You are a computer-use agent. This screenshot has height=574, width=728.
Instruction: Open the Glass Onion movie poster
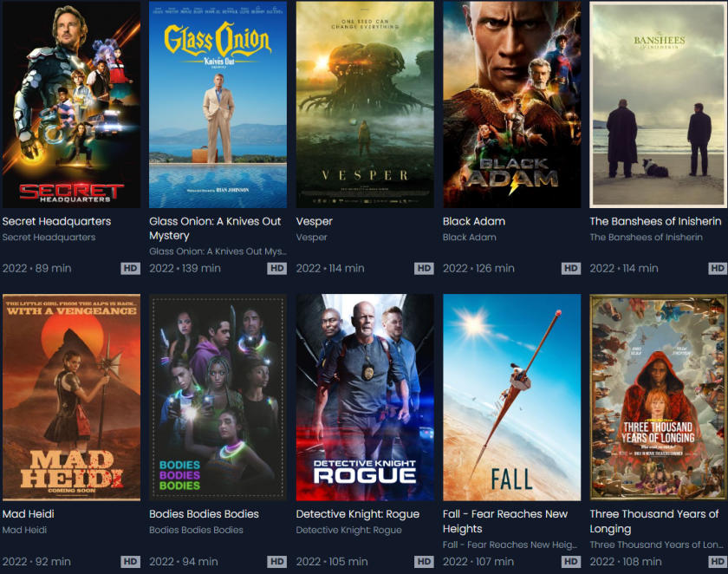click(x=218, y=104)
